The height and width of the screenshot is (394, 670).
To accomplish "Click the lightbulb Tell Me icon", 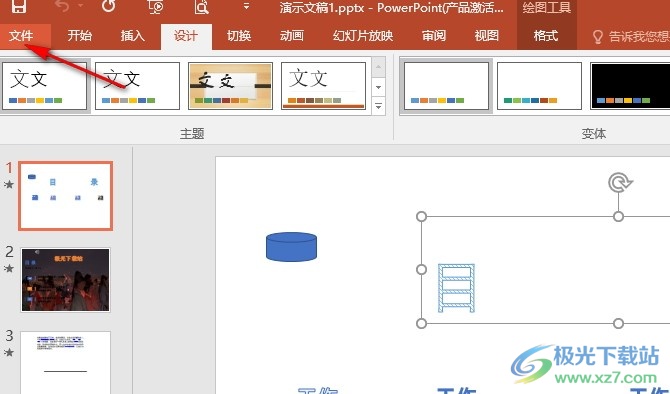I will tap(598, 37).
